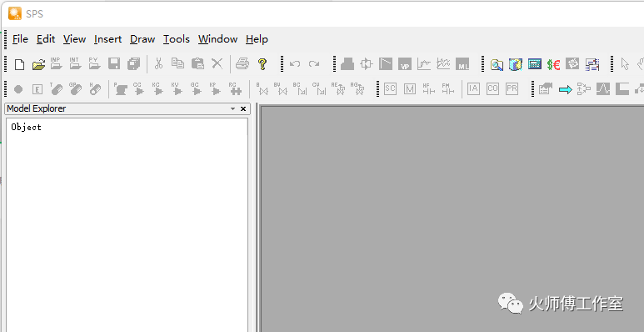Insert an E element icon
Screen dimensions: 644x332
click(37, 89)
